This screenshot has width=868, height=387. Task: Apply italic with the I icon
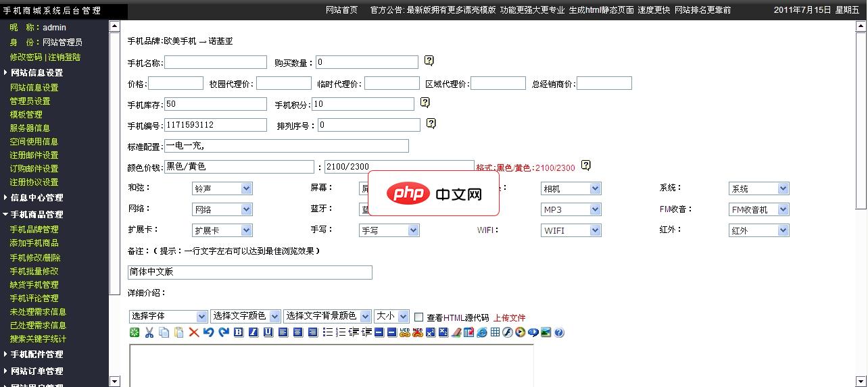(x=254, y=332)
